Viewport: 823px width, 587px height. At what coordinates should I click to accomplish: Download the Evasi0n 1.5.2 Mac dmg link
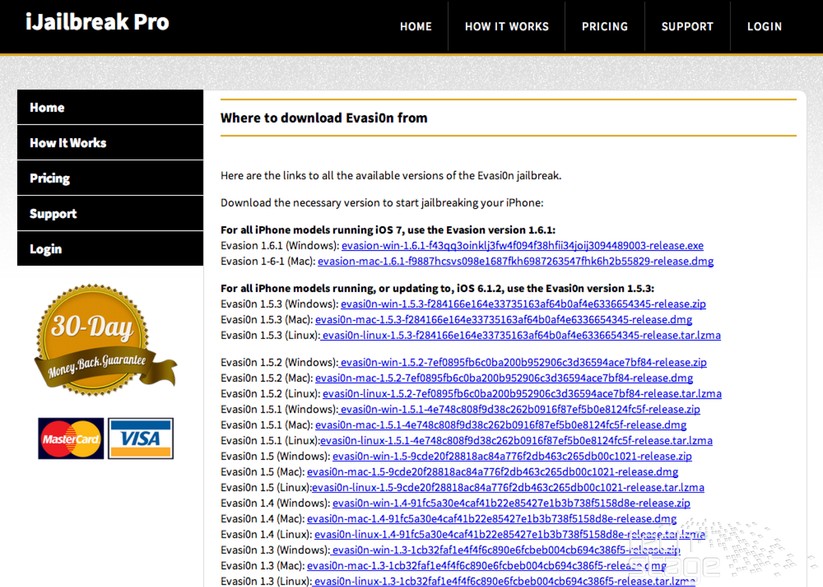pyautogui.click(x=504, y=379)
